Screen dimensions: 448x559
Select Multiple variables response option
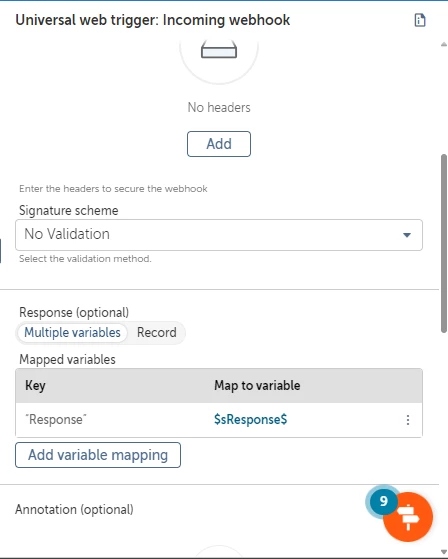[72, 333]
